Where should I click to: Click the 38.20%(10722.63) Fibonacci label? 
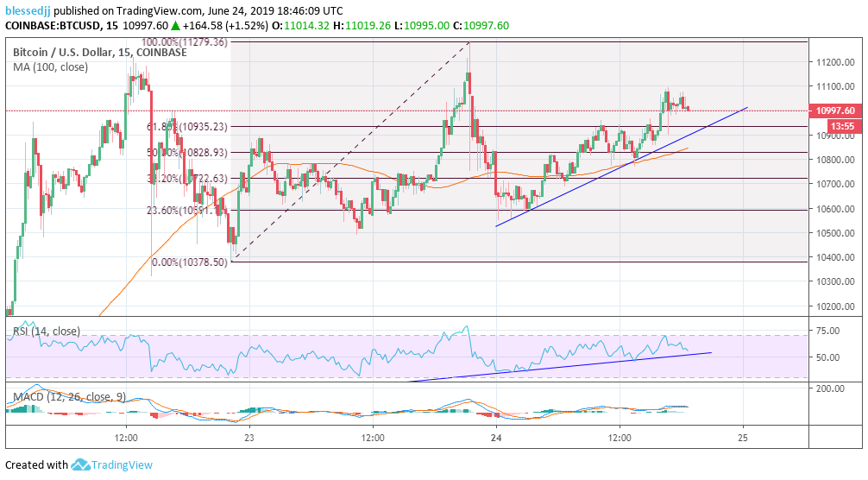pos(187,178)
